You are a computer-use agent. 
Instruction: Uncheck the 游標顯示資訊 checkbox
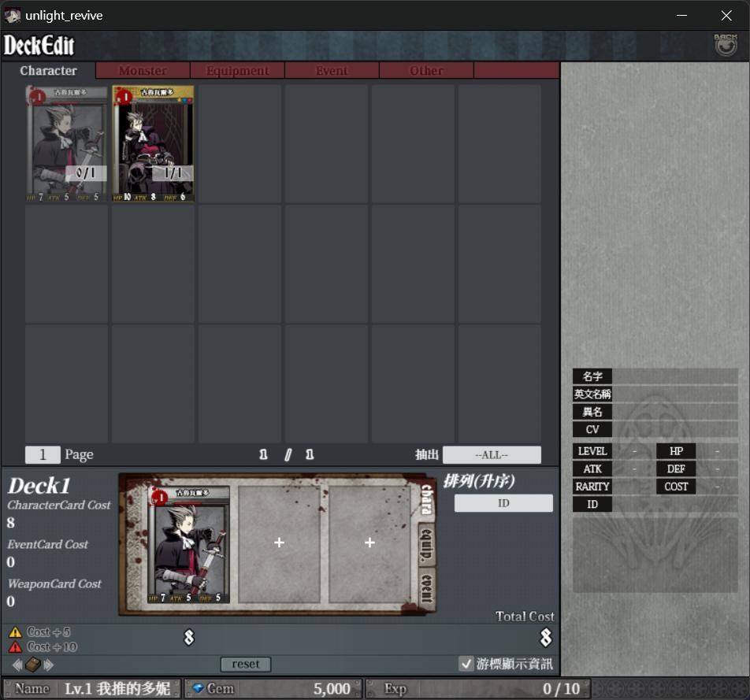465,664
